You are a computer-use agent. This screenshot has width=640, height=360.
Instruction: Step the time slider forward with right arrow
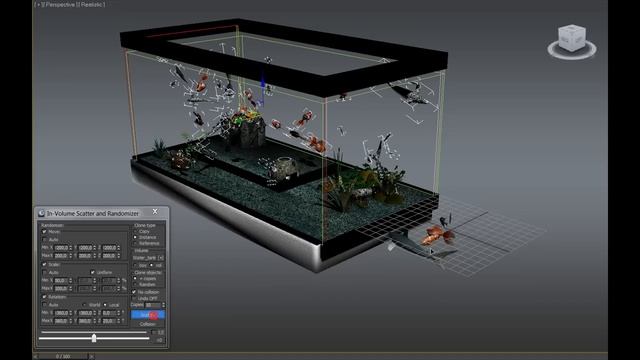pyautogui.click(x=91, y=356)
